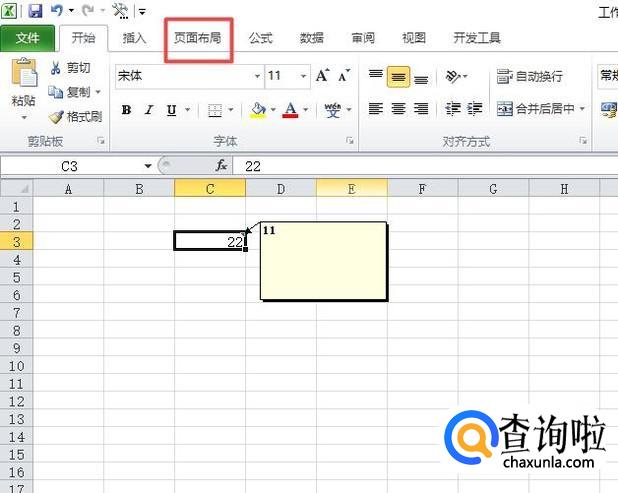
Task: Select row 3 header
Action: point(17,241)
